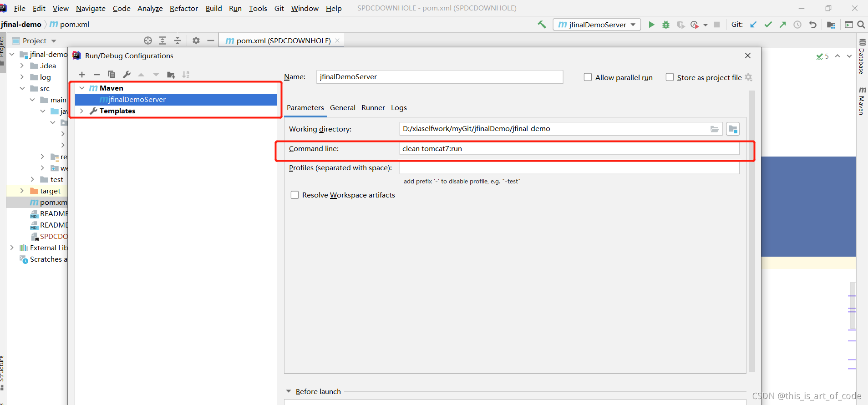Click the Name input field
The width and height of the screenshot is (868, 405).
440,77
